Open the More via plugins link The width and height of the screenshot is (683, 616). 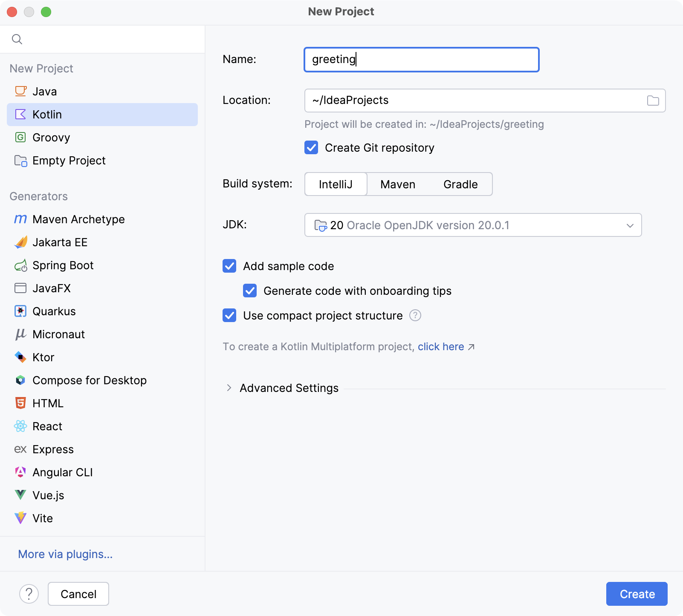tap(65, 554)
